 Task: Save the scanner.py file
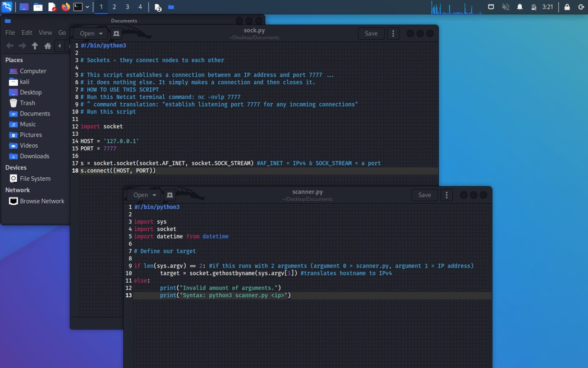[x=425, y=195]
